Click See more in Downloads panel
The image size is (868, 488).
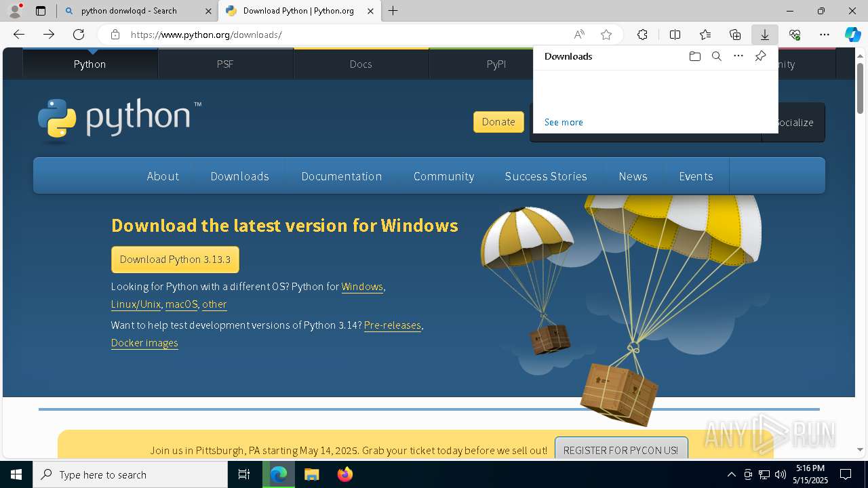[x=564, y=122]
